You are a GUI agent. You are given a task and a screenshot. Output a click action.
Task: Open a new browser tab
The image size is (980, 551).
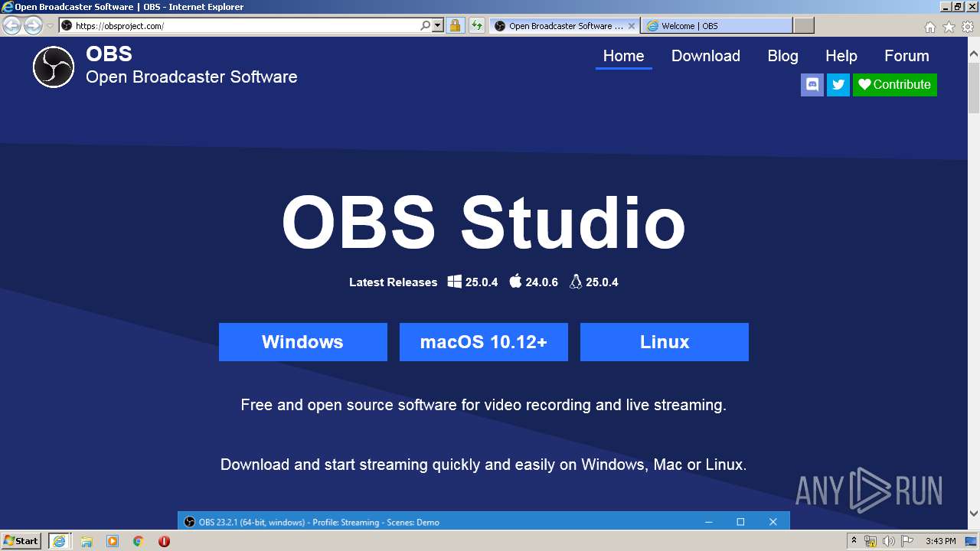point(803,26)
